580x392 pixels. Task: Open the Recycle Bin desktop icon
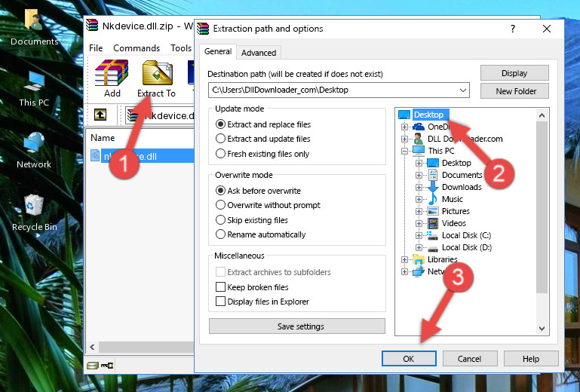[x=34, y=213]
